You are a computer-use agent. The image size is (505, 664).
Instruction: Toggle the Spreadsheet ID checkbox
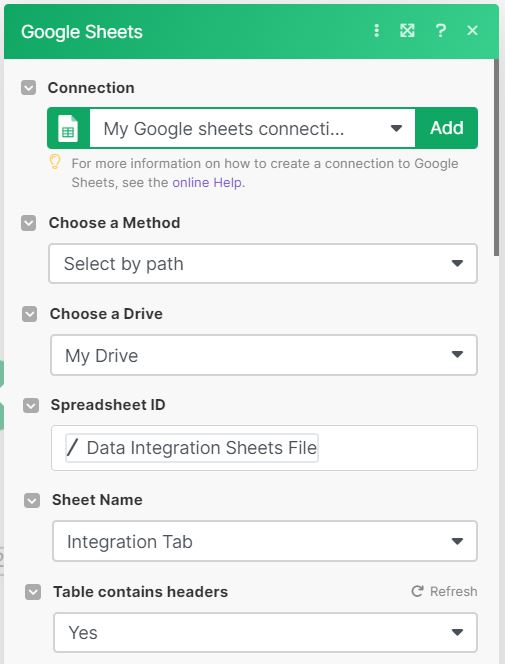(30, 405)
